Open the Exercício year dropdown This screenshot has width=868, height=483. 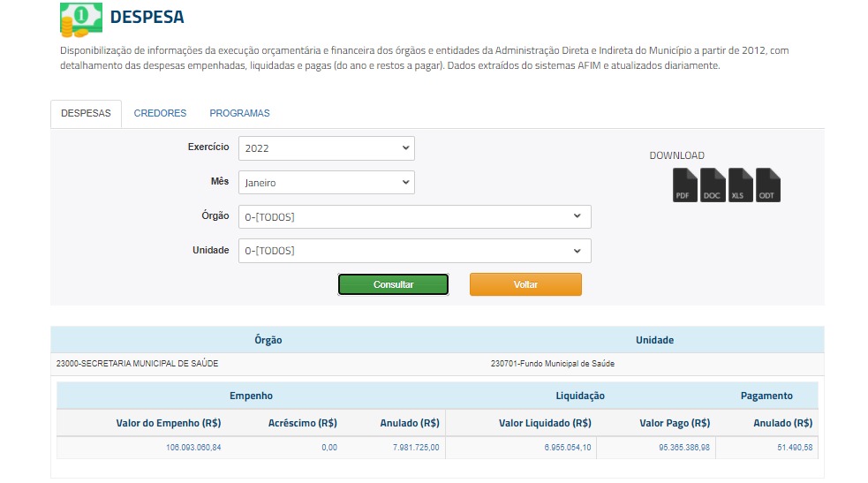click(x=326, y=148)
